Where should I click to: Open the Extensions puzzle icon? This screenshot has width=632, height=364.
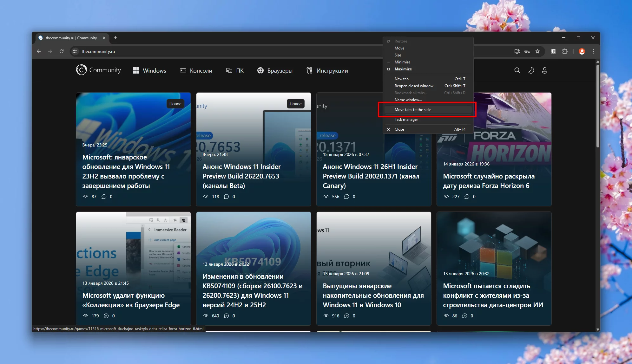(565, 51)
